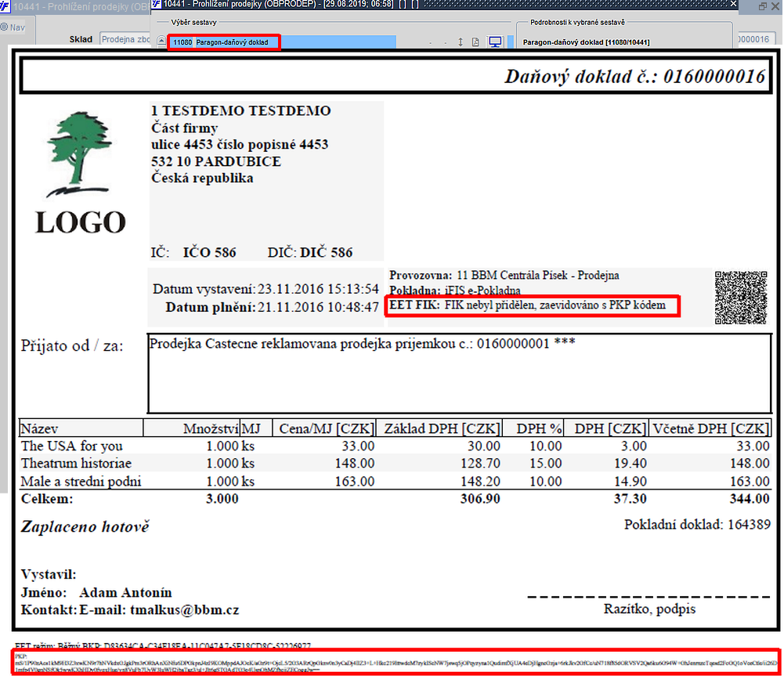The width and height of the screenshot is (784, 679).
Task: Click the document number heading 0160000016
Action: [634, 77]
